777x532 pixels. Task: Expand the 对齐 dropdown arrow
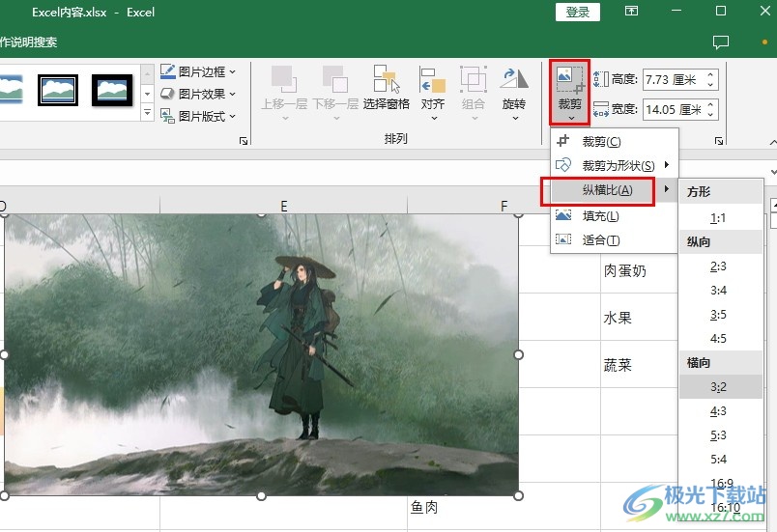434,119
